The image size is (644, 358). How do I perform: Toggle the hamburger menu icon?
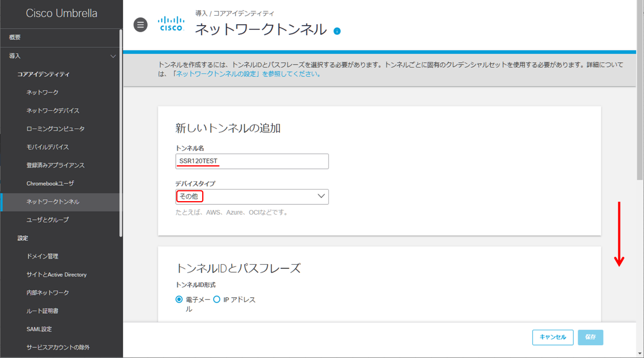click(x=141, y=25)
